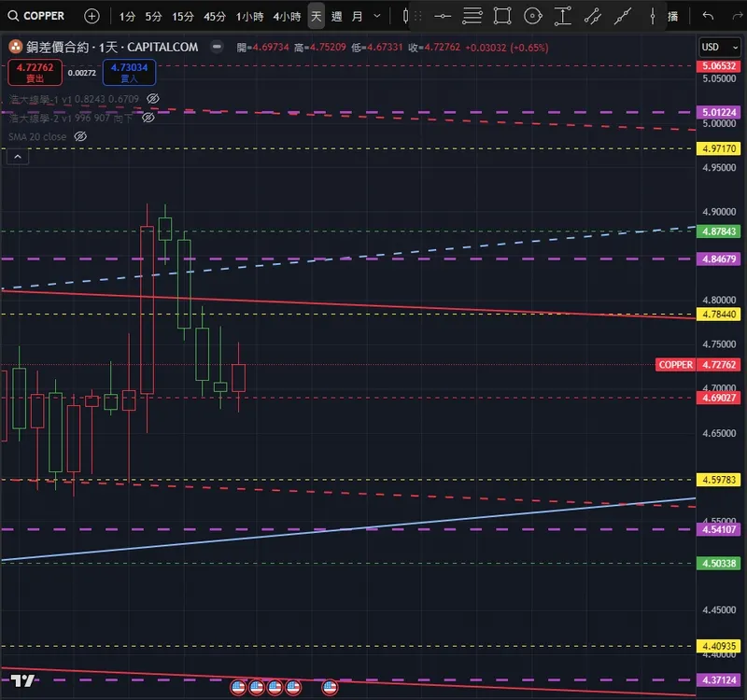Open the USD currency dropdown

pos(719,48)
